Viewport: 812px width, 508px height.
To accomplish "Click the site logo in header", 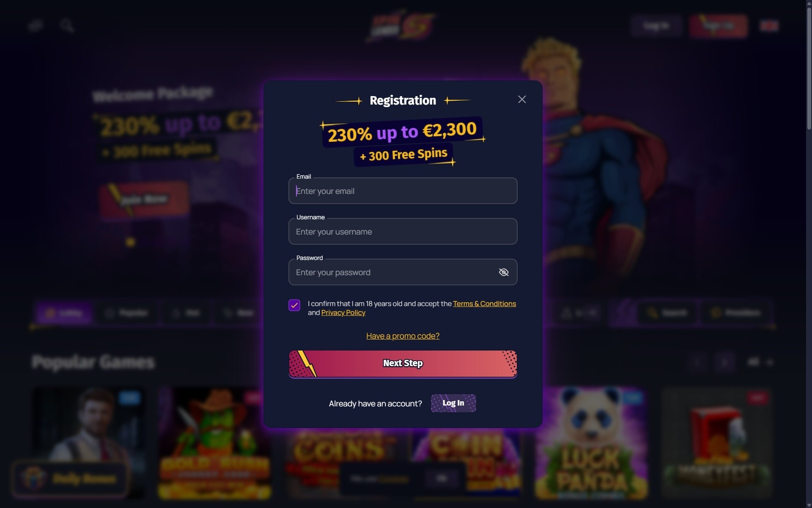I will pyautogui.click(x=402, y=25).
